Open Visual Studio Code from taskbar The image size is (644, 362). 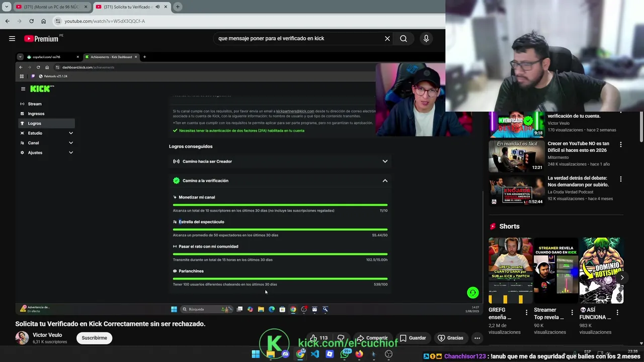pos(315,354)
